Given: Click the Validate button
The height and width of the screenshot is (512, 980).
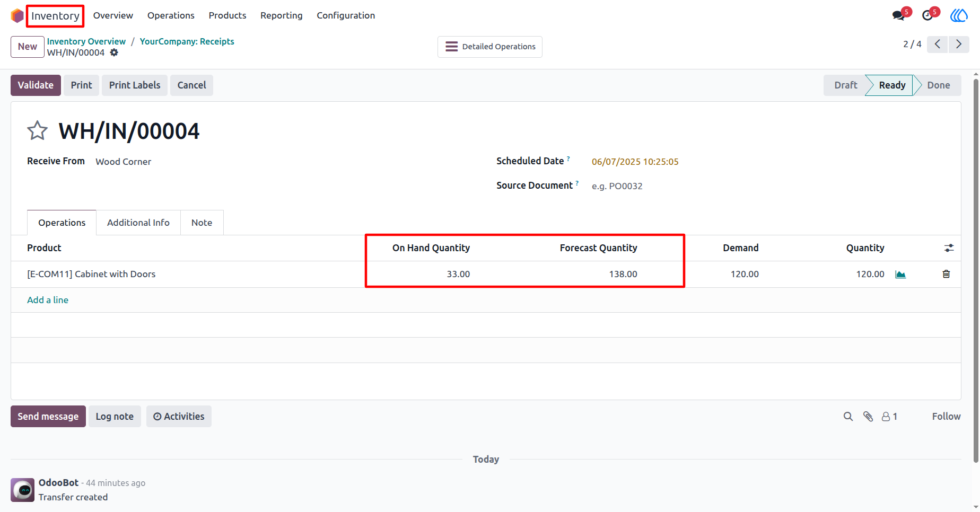Looking at the screenshot, I should point(36,85).
